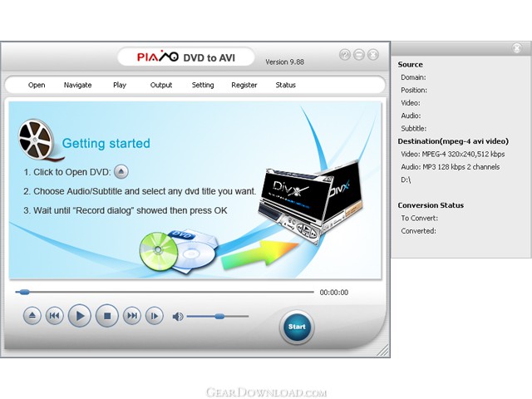
Task: Click the film reel icon
Action: click(37, 140)
